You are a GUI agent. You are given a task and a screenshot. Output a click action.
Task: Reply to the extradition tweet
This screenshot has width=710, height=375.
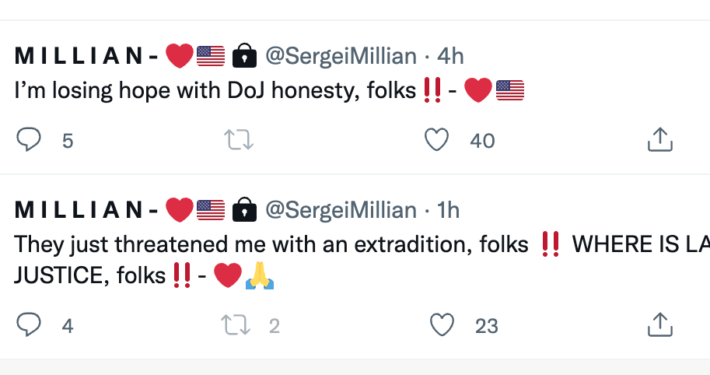click(29, 325)
